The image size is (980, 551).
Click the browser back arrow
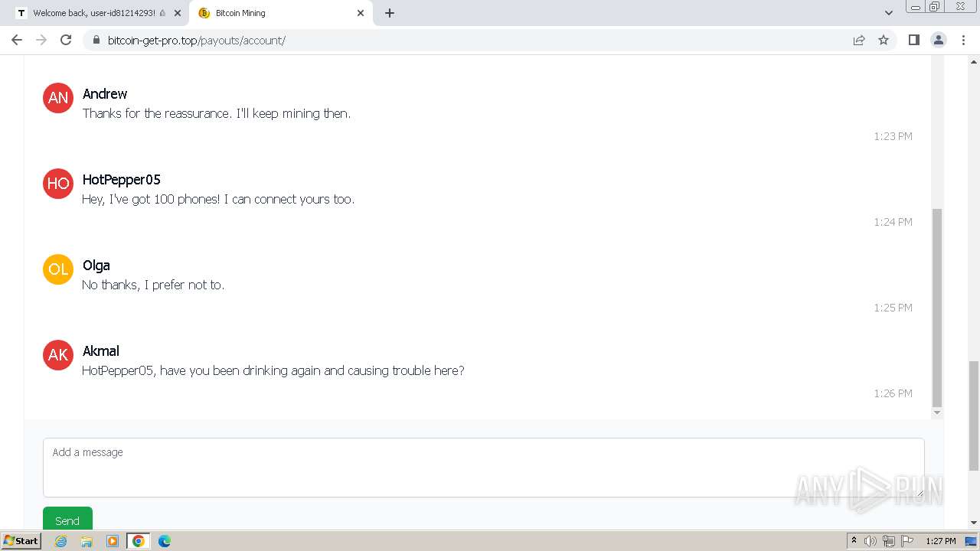(x=17, y=40)
